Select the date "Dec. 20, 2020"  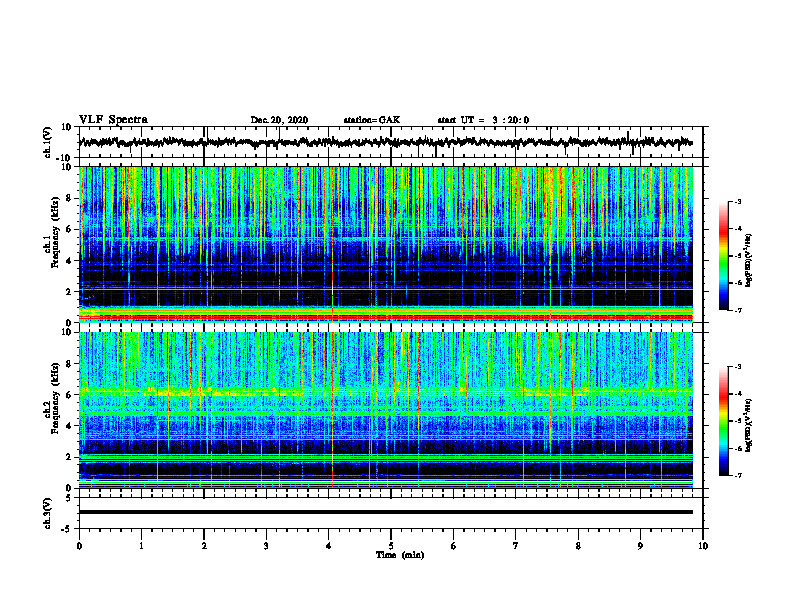279,120
